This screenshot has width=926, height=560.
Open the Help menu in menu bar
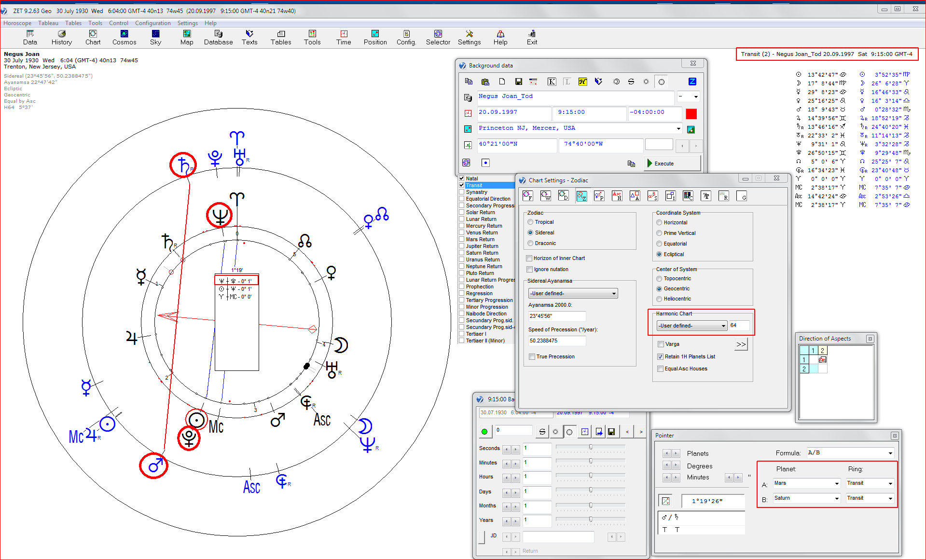click(210, 23)
